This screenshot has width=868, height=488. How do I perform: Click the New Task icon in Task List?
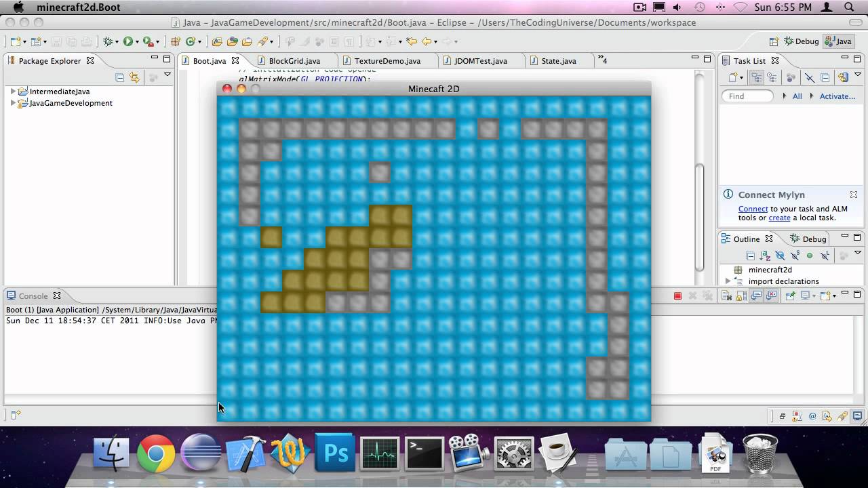[733, 77]
